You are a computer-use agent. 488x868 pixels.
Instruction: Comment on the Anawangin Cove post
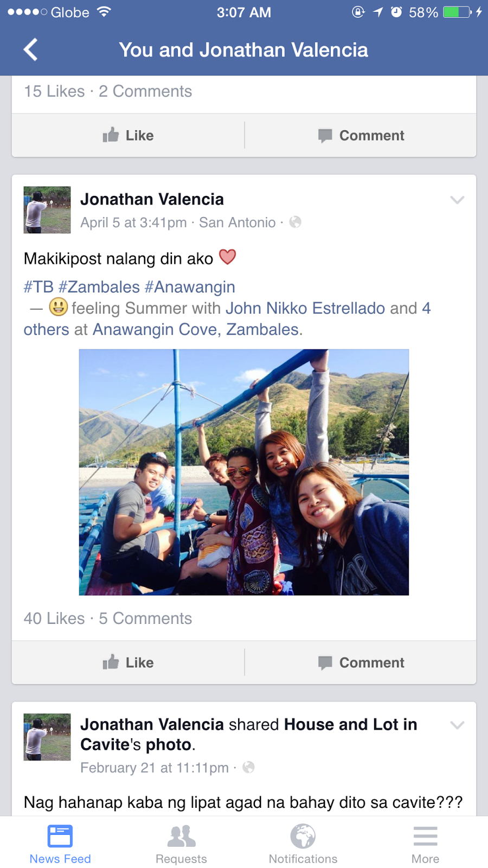[361, 662]
